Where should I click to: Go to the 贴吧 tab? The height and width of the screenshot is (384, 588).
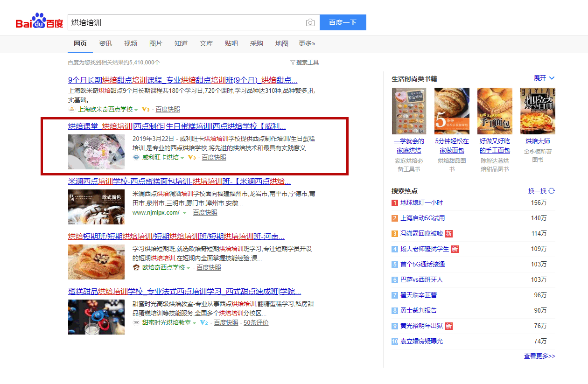coord(231,44)
